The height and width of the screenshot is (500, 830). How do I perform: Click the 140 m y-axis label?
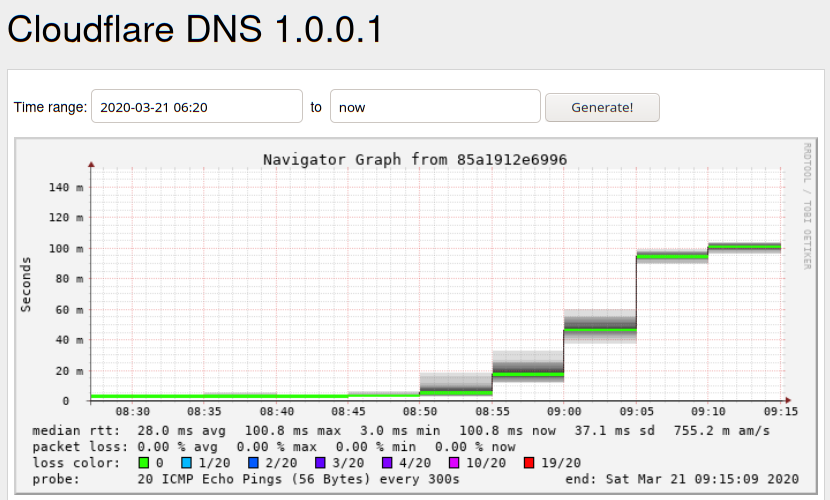[x=66, y=187]
